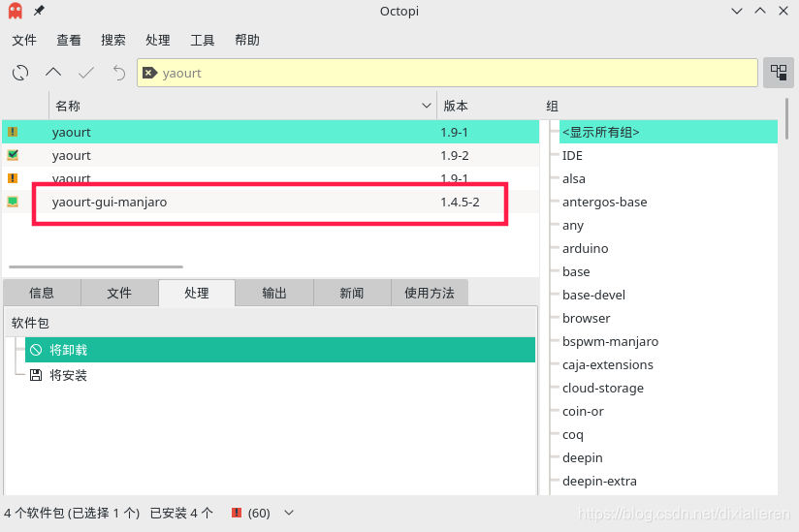Switch to the 信息 tab
Image resolution: width=799 pixels, height=532 pixels.
click(42, 293)
